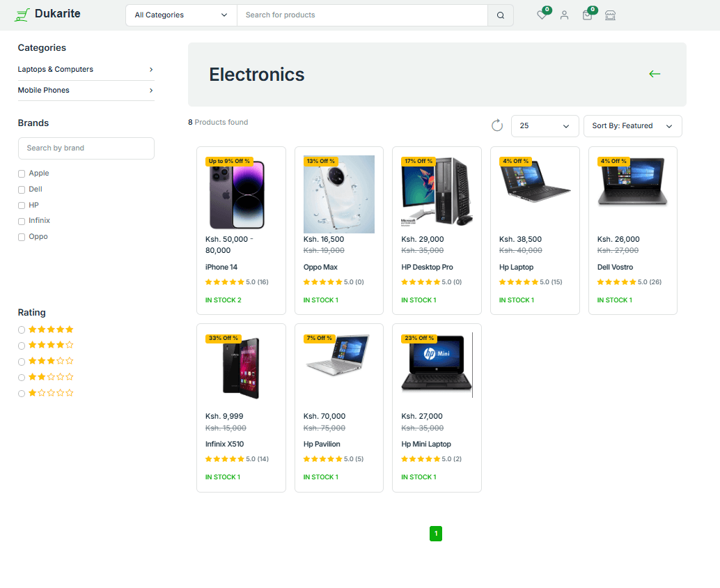Enable the Infinix brand checkbox
This screenshot has width=720, height=588.
[x=22, y=220]
